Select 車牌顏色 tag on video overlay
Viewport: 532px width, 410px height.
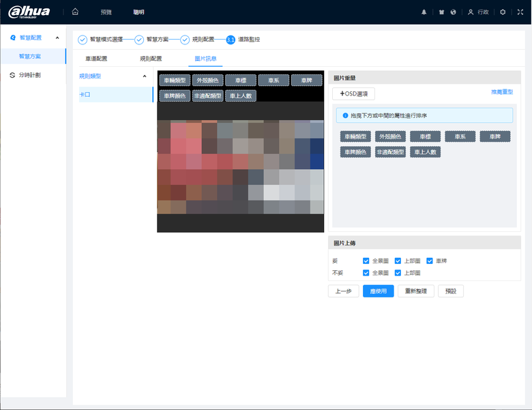[x=175, y=96]
